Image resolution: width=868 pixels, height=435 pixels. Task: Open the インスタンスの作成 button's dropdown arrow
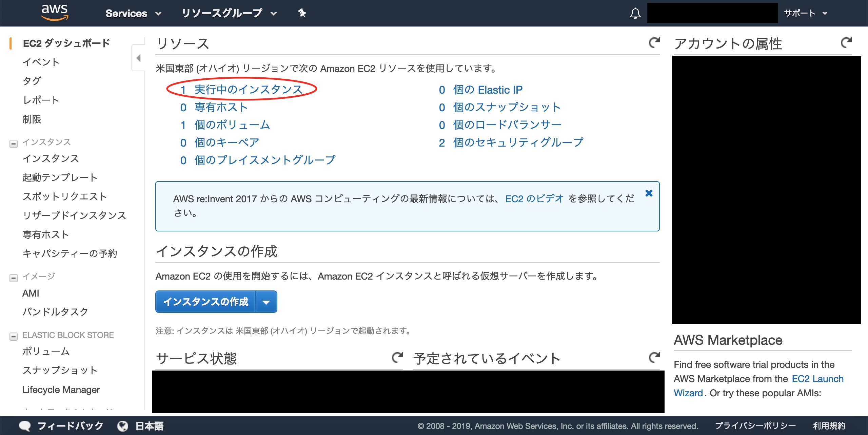coord(267,301)
